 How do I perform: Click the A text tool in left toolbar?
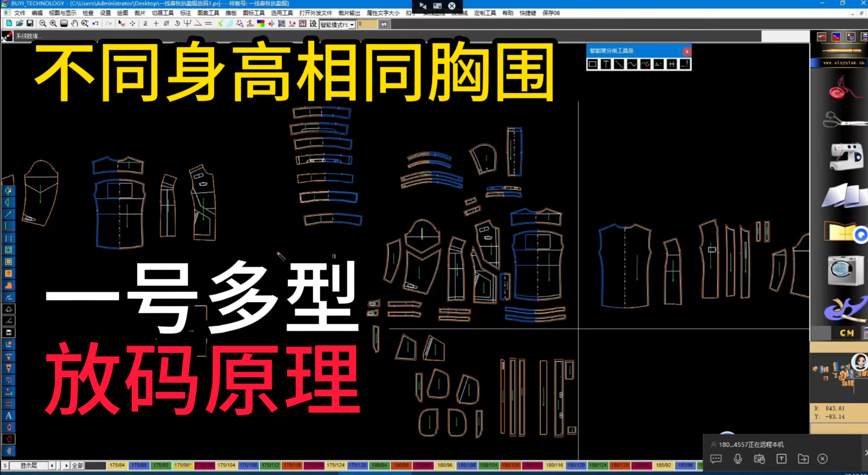[9, 415]
